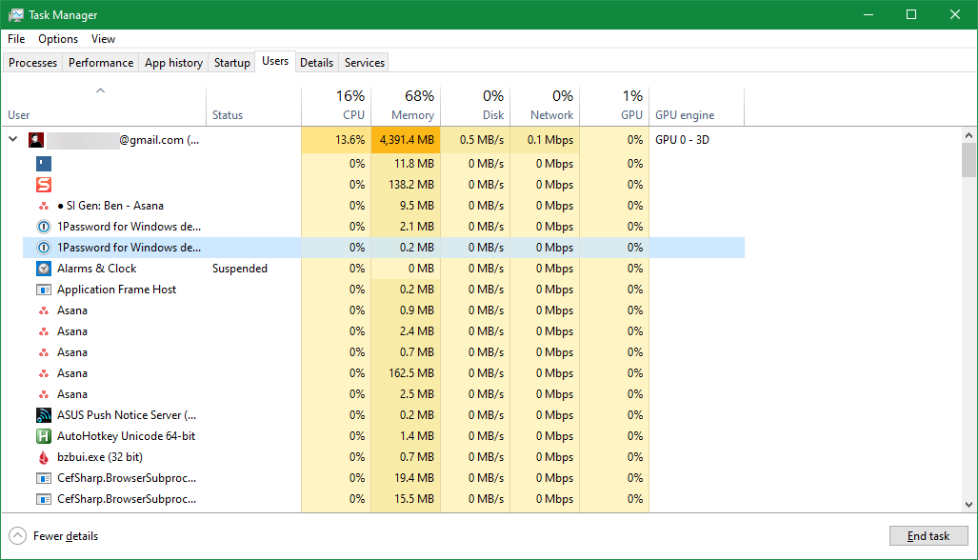This screenshot has width=978, height=560.
Task: Switch to the App history tab
Action: [x=172, y=62]
